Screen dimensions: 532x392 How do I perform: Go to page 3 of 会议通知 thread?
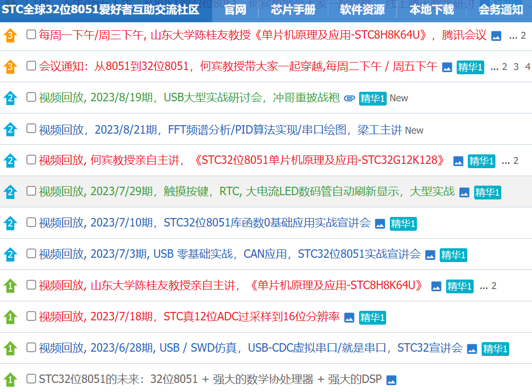(516, 67)
